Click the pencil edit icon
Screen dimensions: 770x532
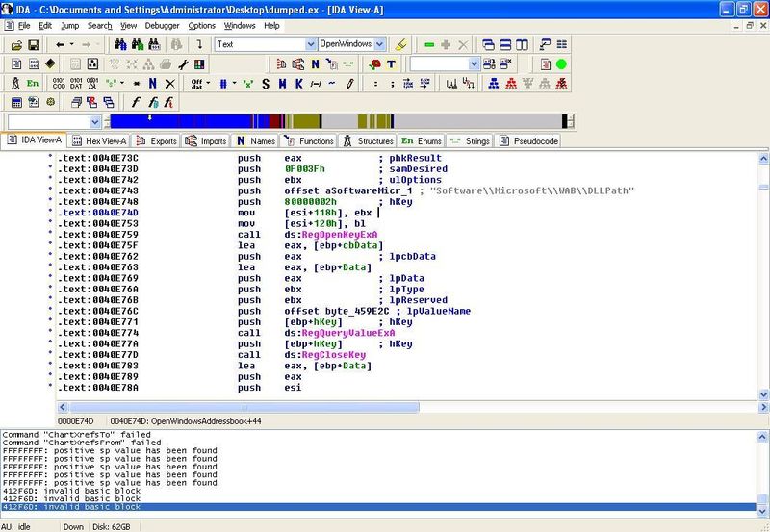[349, 84]
